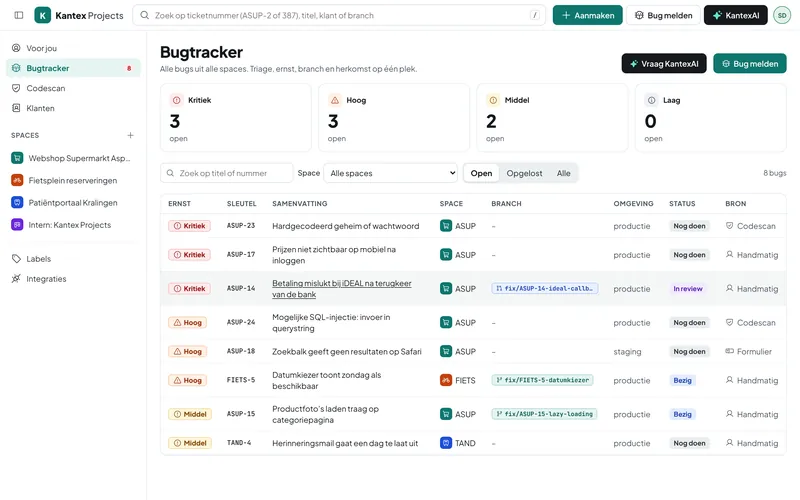Open branch fix/ASUP-14-ideal-callb chip
Image resolution: width=800 pixels, height=500 pixels.
click(x=545, y=288)
